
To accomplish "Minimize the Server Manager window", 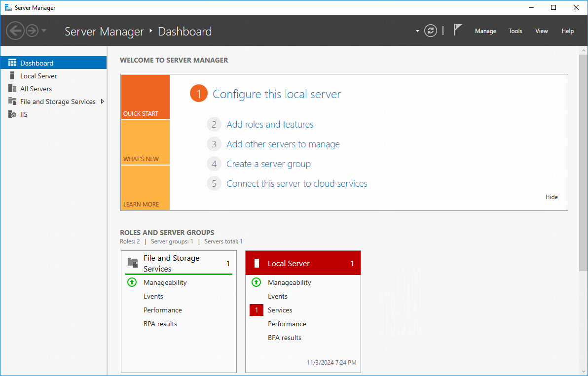I will coord(531,7).
